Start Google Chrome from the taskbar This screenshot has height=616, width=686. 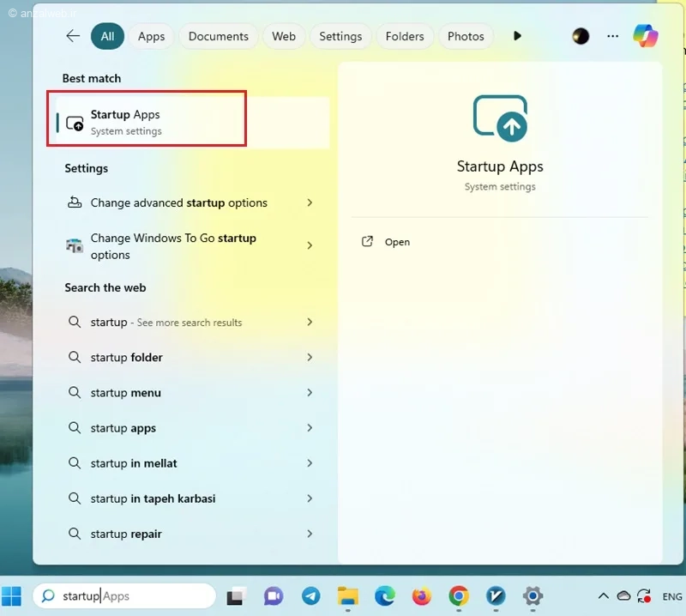coord(458,595)
